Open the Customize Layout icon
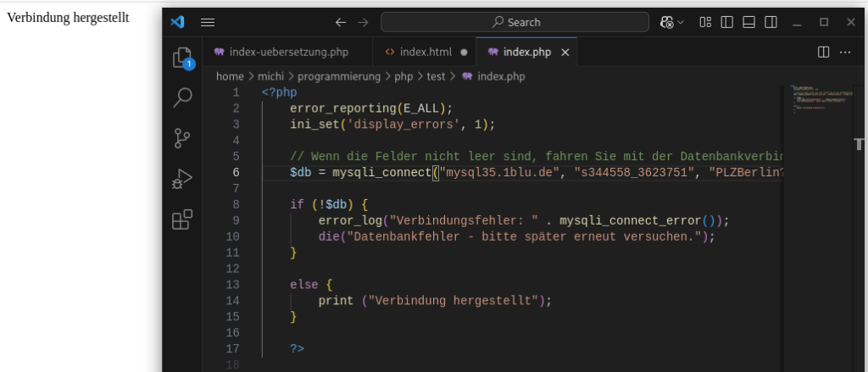Image resolution: width=868 pixels, height=372 pixels. [705, 22]
